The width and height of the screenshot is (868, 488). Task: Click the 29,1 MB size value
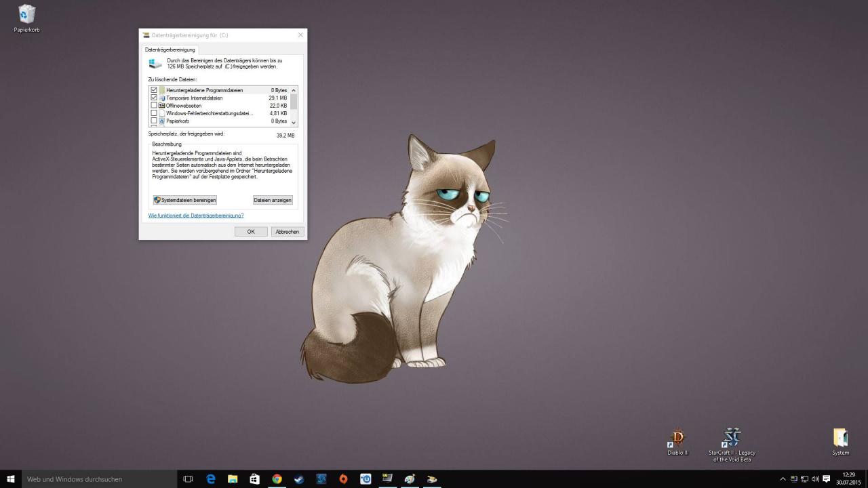(278, 98)
